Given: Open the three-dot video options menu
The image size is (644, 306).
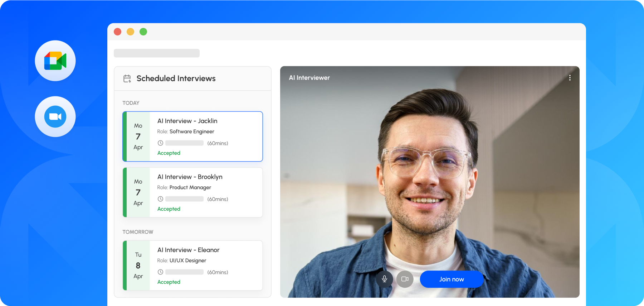Looking at the screenshot, I should pos(570,78).
